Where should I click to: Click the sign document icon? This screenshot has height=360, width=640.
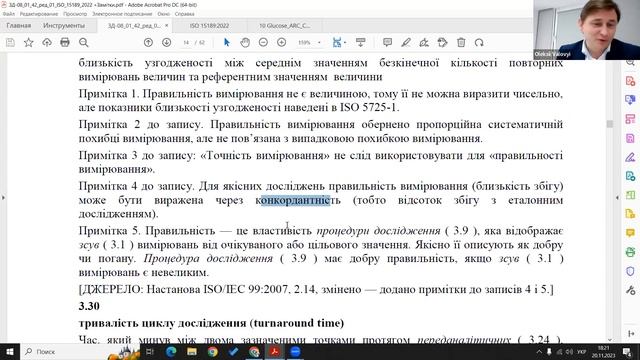coord(424,42)
